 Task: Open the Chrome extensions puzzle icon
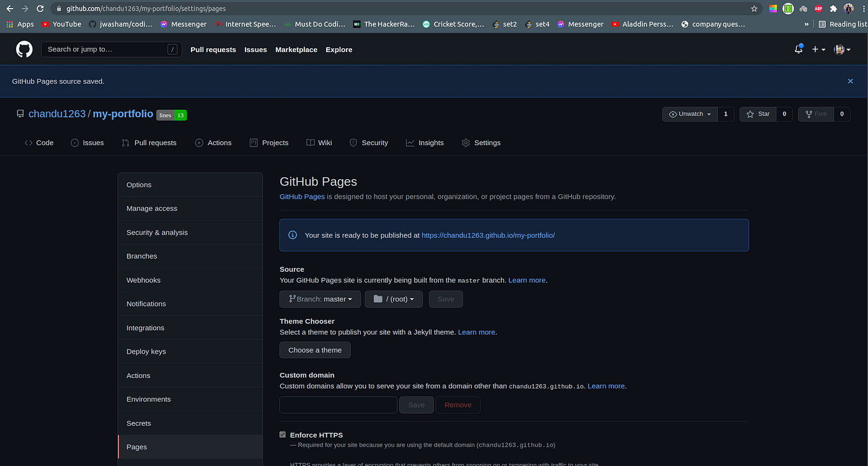(x=833, y=9)
